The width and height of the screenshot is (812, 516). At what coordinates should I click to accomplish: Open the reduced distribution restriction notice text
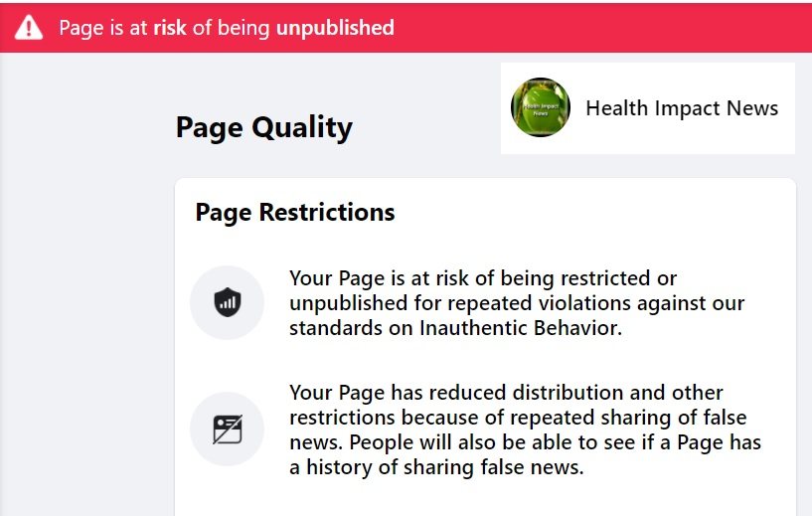(525, 430)
